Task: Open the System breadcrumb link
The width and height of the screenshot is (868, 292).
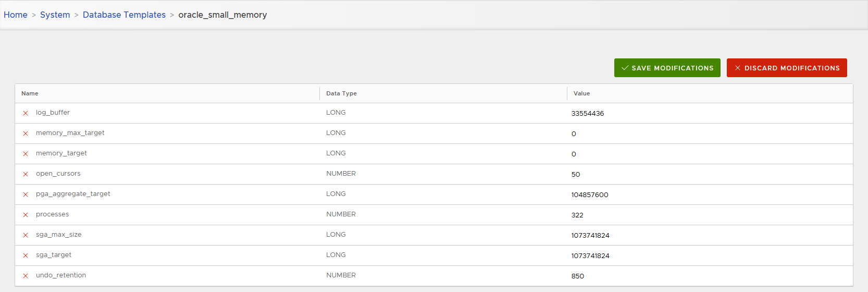Action: pos(55,15)
